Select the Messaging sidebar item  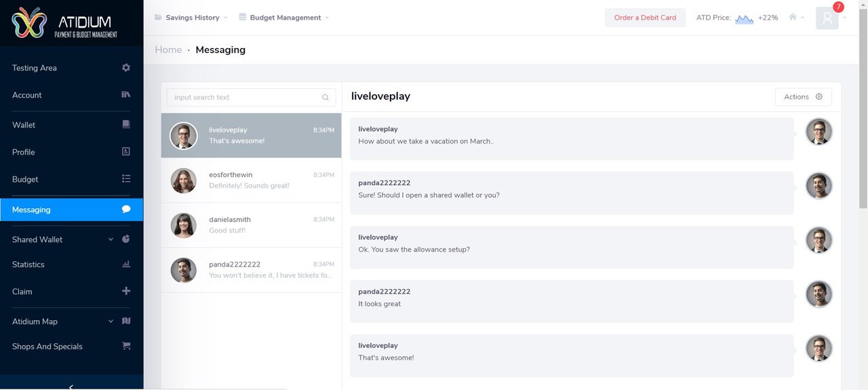(72, 210)
